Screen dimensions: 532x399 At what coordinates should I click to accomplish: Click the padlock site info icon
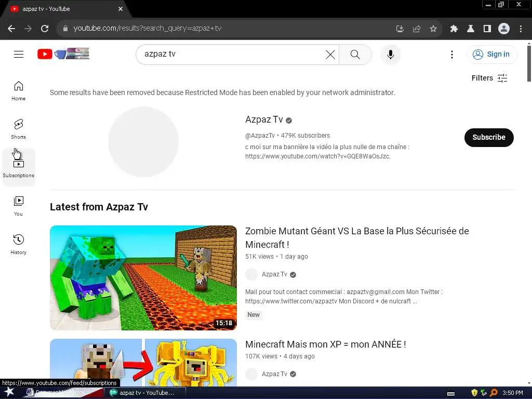coord(65,29)
